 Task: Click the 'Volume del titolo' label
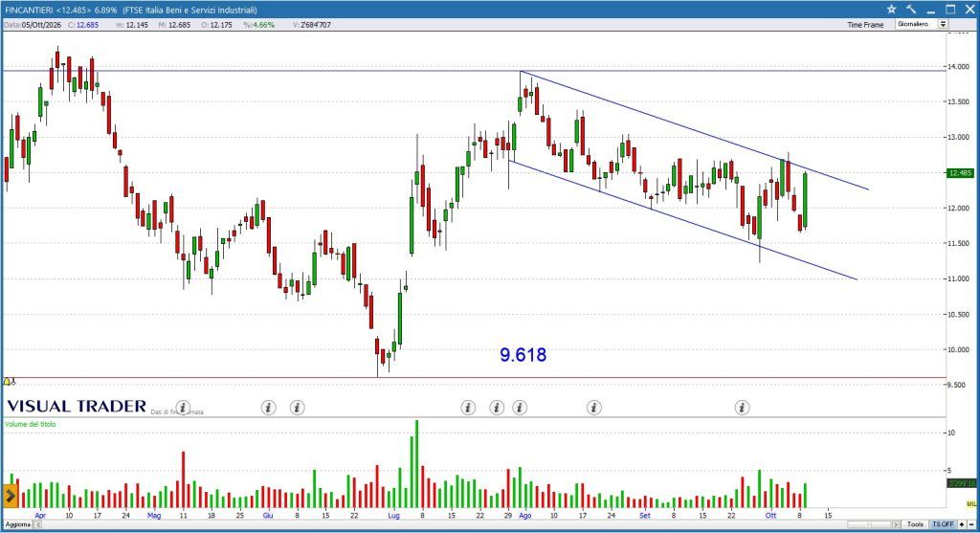point(30,424)
